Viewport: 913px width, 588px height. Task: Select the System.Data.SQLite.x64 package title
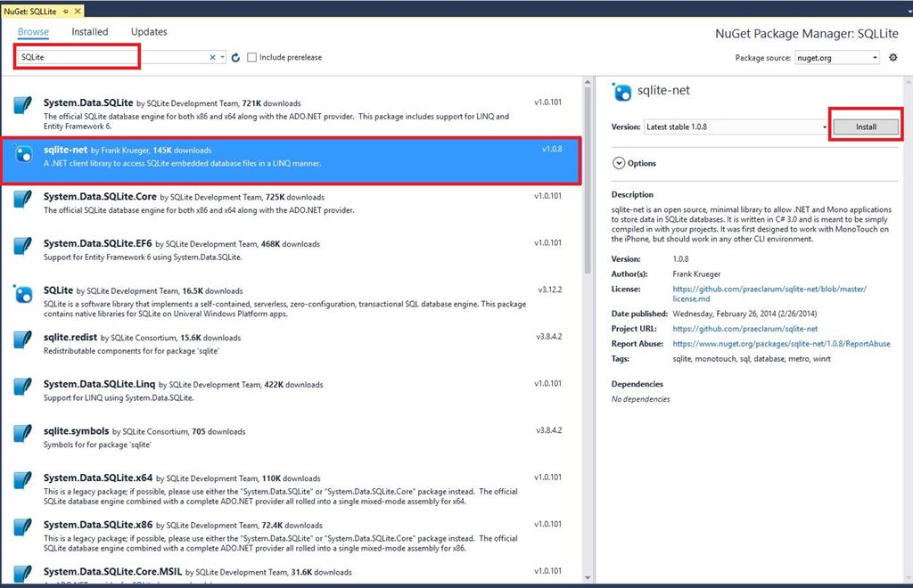[98, 478]
